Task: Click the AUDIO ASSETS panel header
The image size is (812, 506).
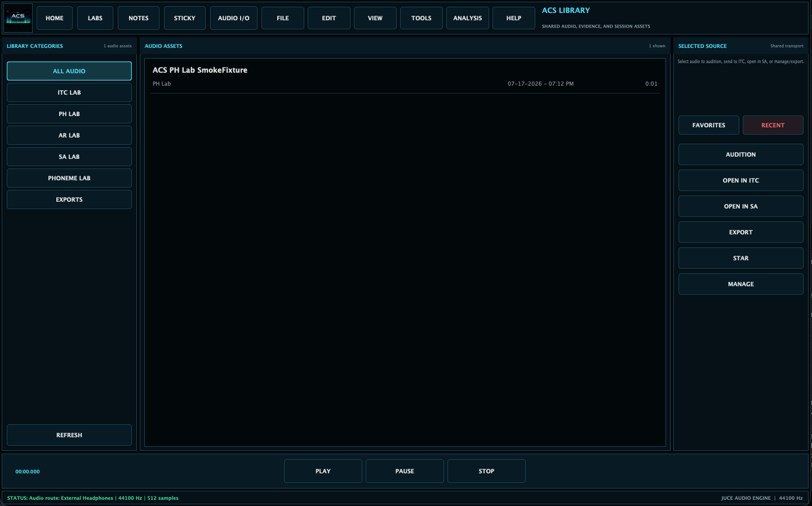Action: (x=163, y=46)
